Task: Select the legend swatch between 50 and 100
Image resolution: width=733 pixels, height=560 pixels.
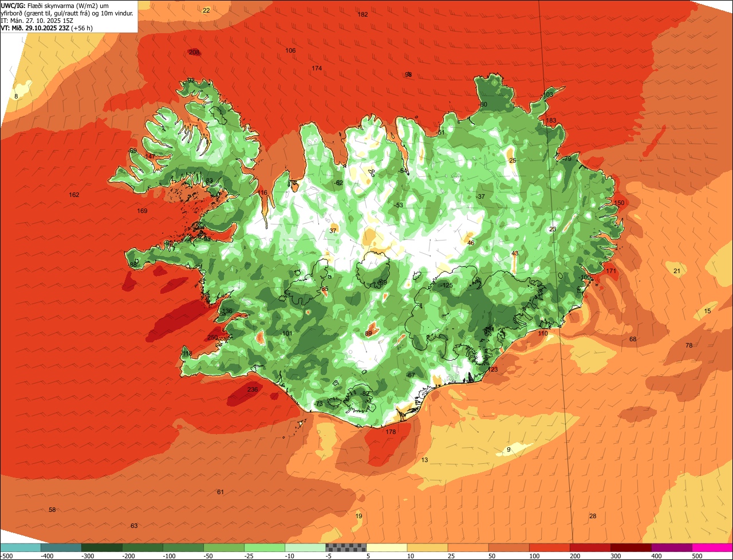Action: (509, 547)
